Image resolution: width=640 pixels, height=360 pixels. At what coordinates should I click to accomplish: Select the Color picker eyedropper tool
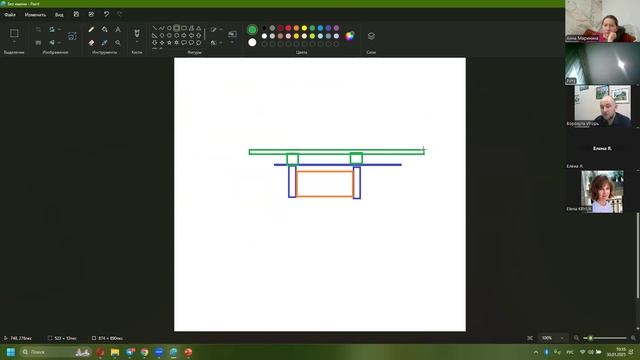[x=104, y=42]
